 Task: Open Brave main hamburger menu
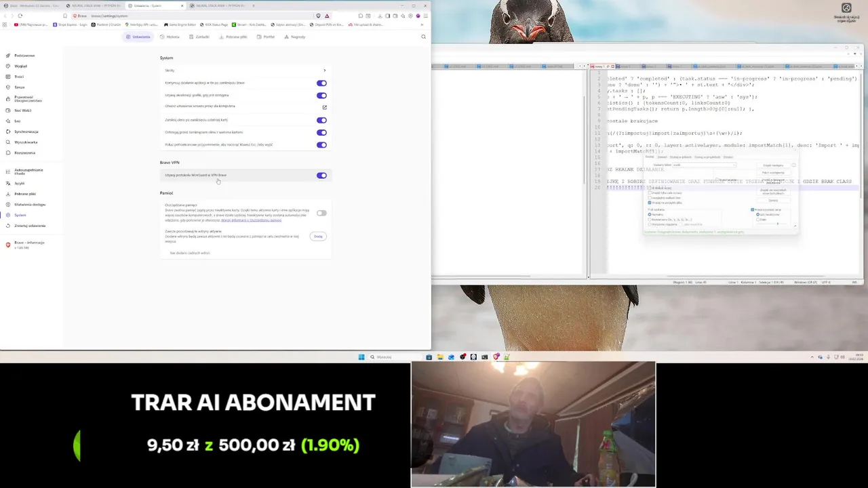click(x=425, y=16)
